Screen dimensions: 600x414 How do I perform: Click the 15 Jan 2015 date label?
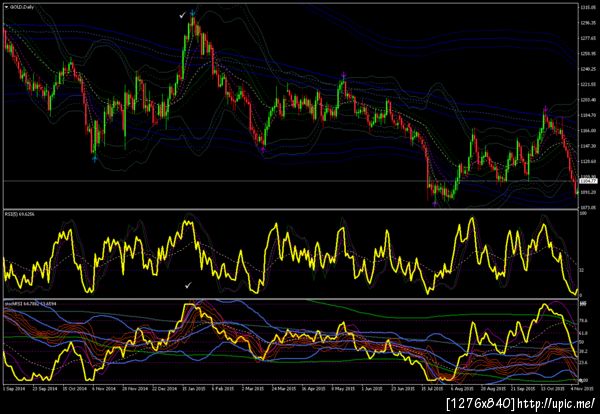(x=196, y=388)
